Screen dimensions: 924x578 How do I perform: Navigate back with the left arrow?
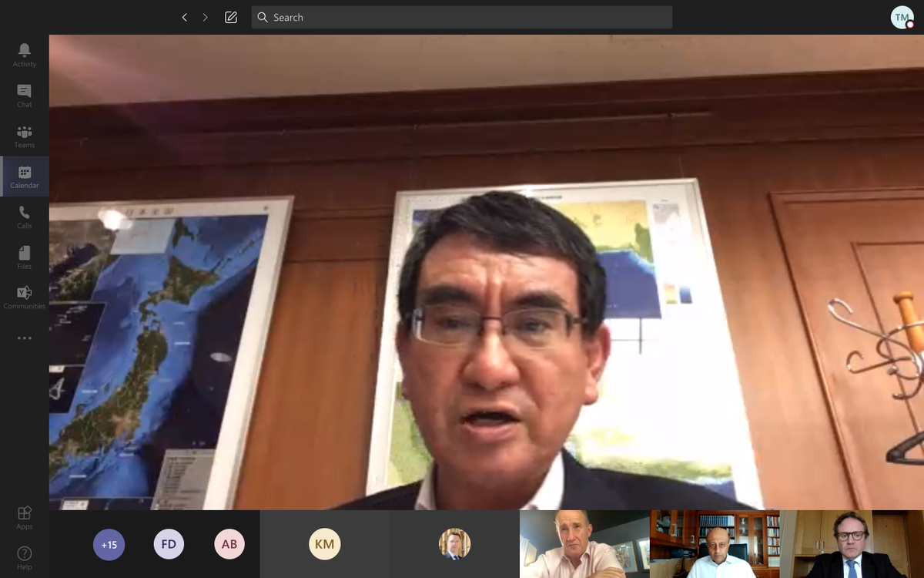click(184, 17)
